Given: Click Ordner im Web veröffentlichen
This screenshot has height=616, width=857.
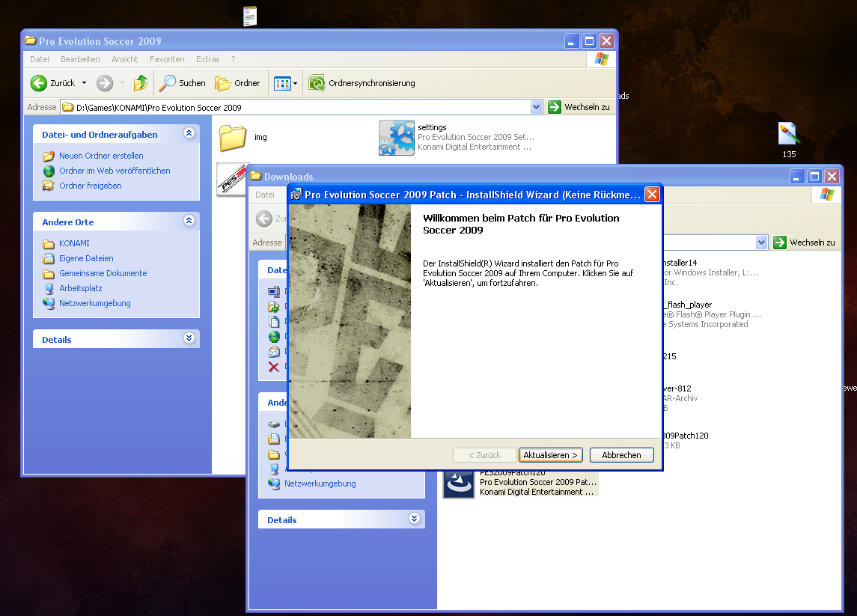Looking at the screenshot, I should 115,171.
